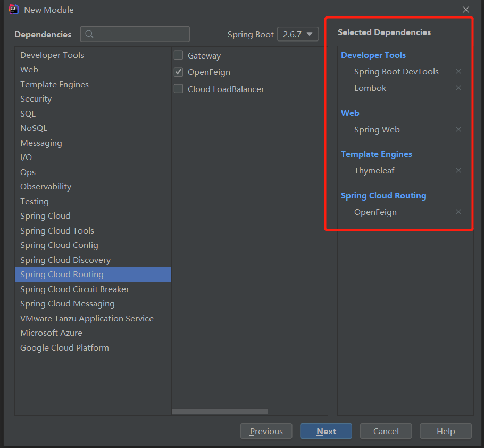
Task: Select the Spring Cloud Tools category
Action: coord(93,230)
